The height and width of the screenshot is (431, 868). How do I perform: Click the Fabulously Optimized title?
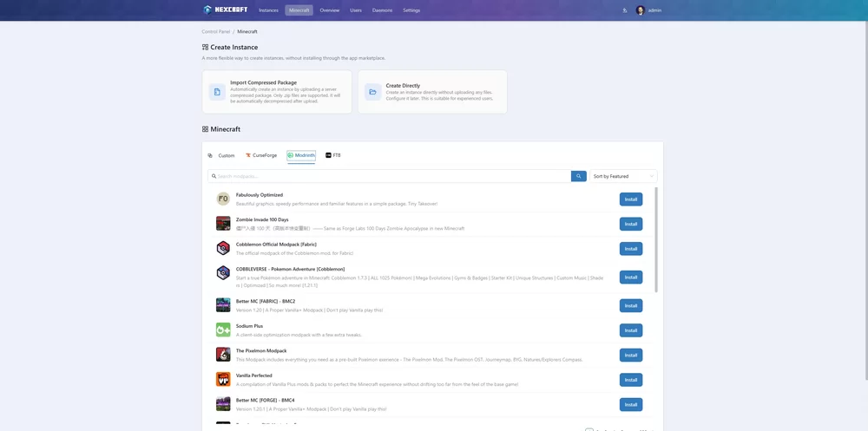pyautogui.click(x=260, y=195)
